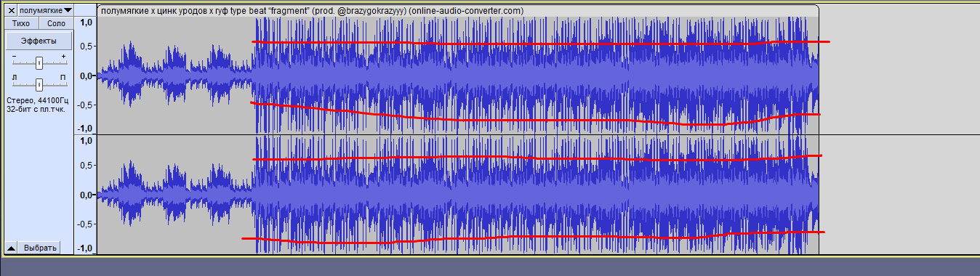The height and width of the screenshot is (276, 980).
Task: Click in the upper channel waveform
Action: 458,76
